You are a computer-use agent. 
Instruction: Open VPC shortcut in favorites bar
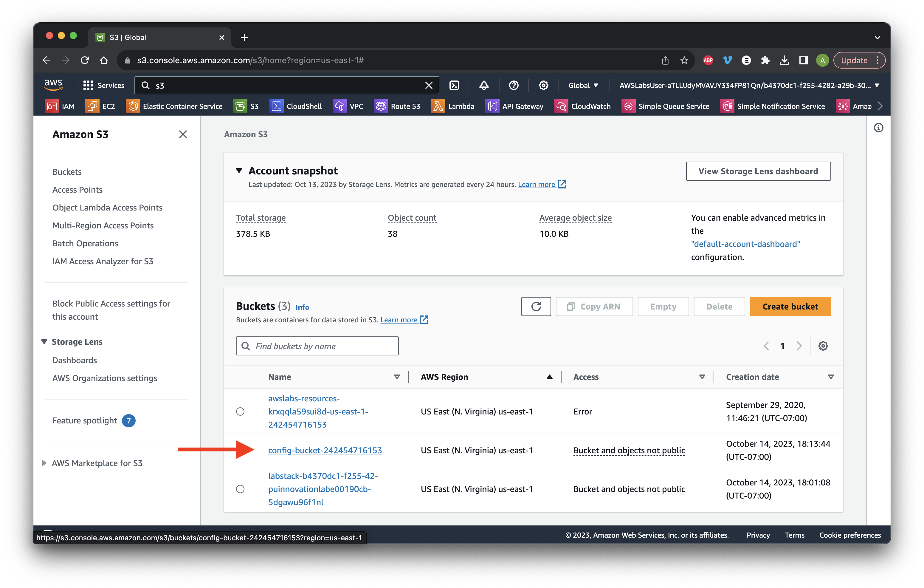point(348,106)
